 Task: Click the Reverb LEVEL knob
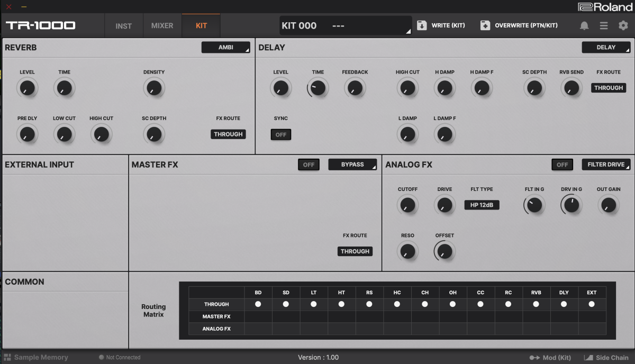coord(27,88)
